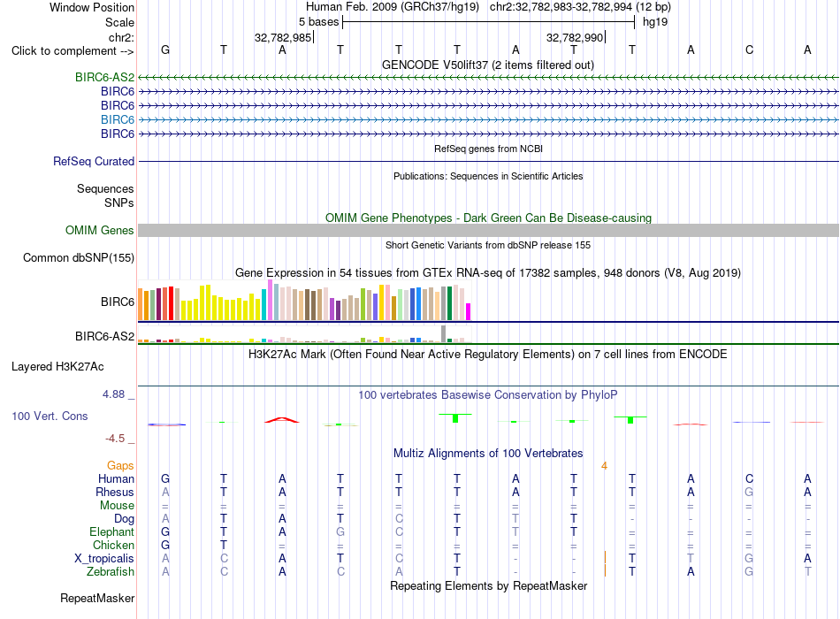Click base 'G' in the reference sequence row

pyautogui.click(x=165, y=50)
